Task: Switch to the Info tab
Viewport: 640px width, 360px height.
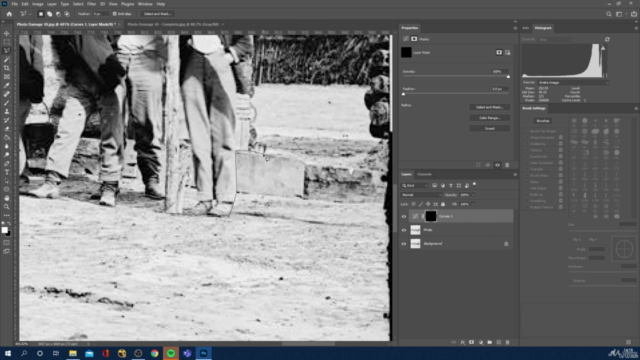Action: pyautogui.click(x=526, y=28)
